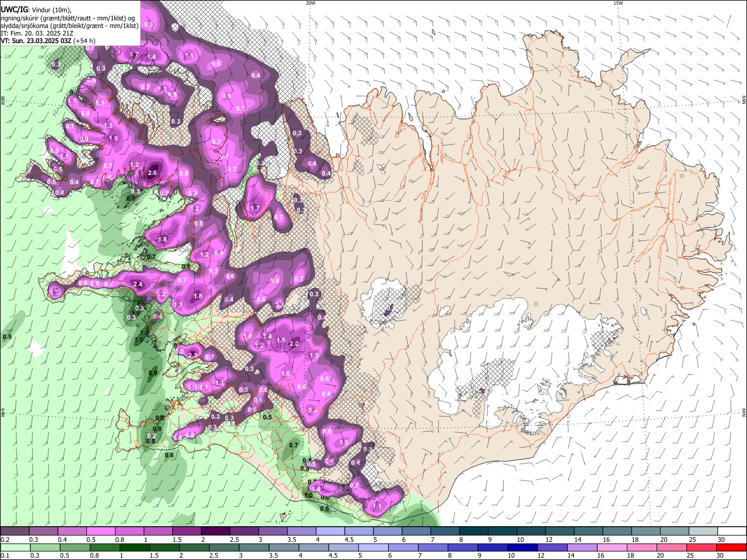Click the "1.3" snowfall value on the map
The height and width of the screenshot is (560, 747).
pos(108,125)
